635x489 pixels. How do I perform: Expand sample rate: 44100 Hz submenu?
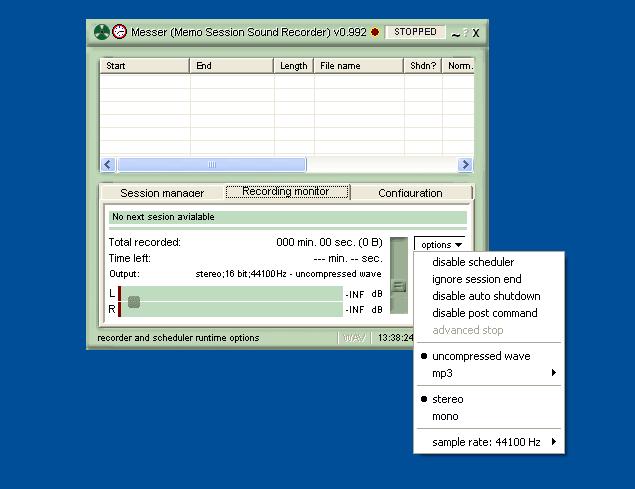pos(489,442)
